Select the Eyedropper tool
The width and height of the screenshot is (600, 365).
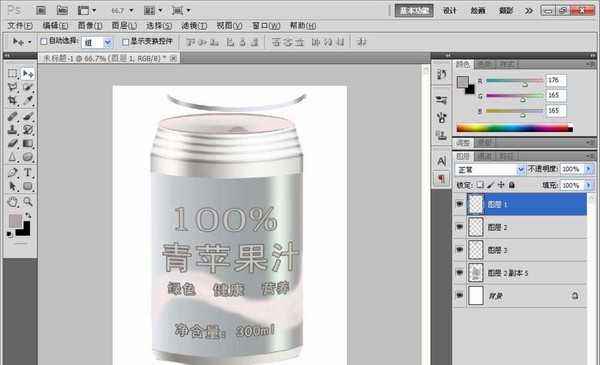[x=28, y=101]
